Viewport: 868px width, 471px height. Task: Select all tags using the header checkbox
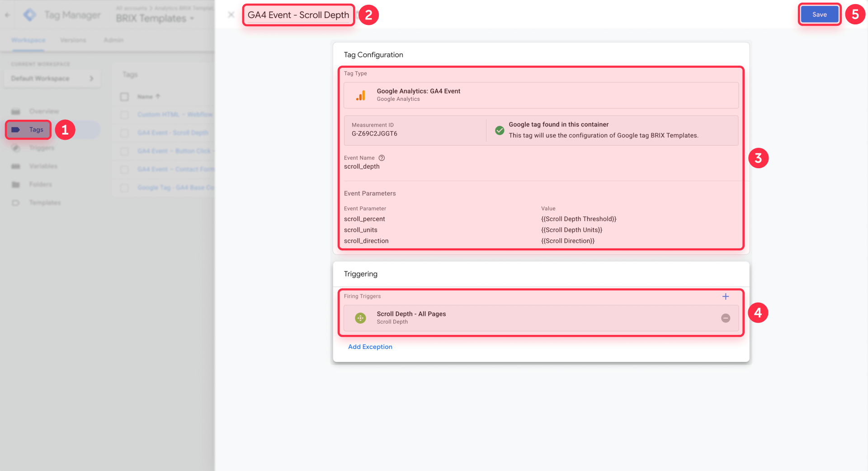pos(125,96)
